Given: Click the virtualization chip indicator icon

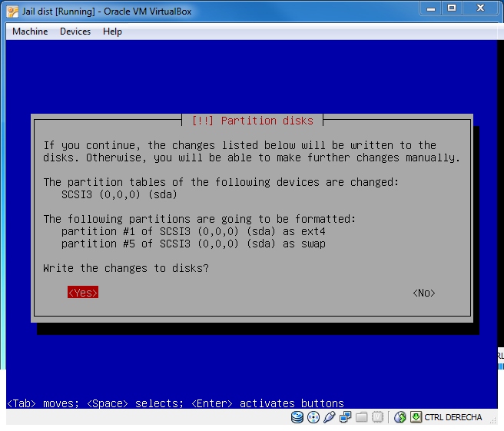Looking at the screenshot, I should (377, 417).
